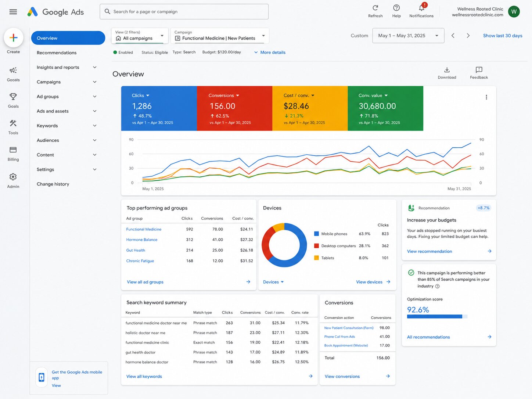The image size is (532, 399).
Task: Open Content section
Action: [67, 155]
